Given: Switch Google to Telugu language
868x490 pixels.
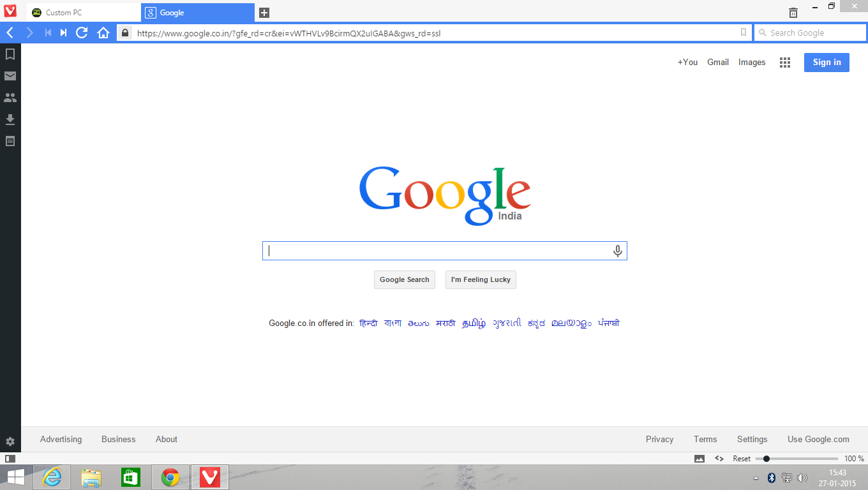Looking at the screenshot, I should tap(419, 323).
